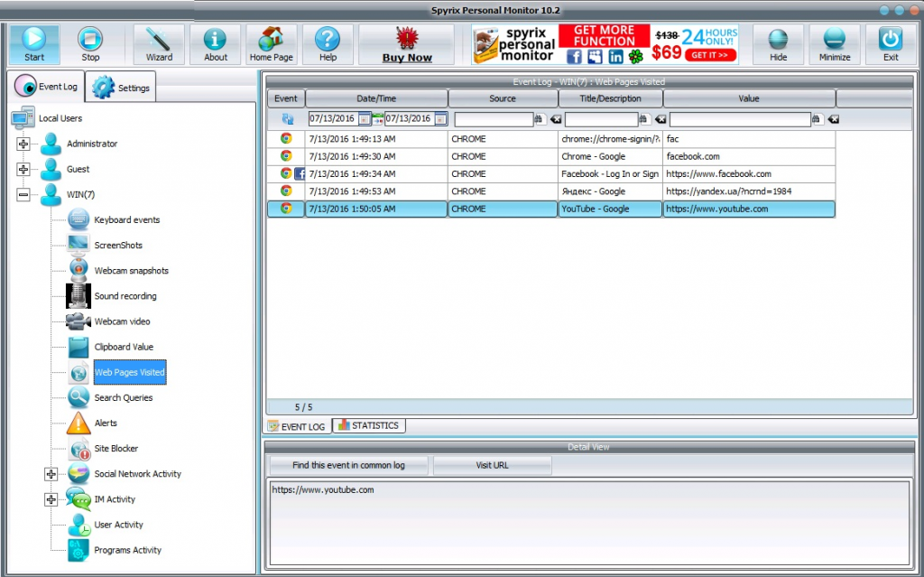Click Find this event in common log
This screenshot has width=924, height=577.
[x=348, y=465]
